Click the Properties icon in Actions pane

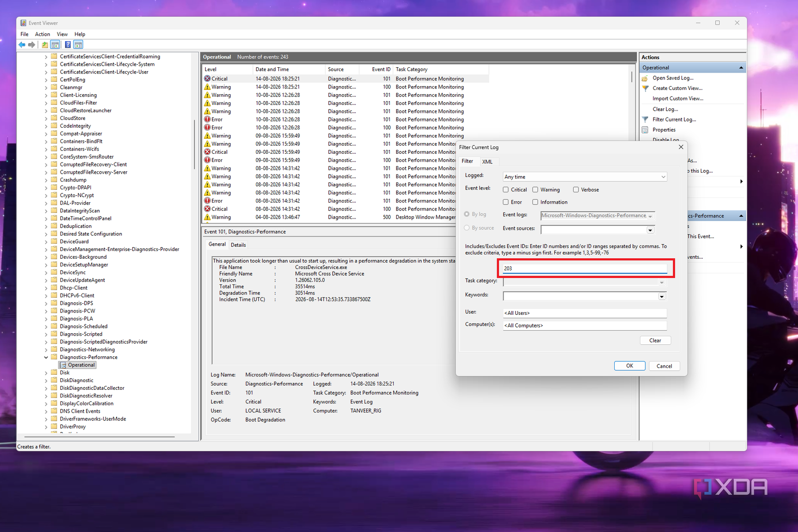[645, 130]
